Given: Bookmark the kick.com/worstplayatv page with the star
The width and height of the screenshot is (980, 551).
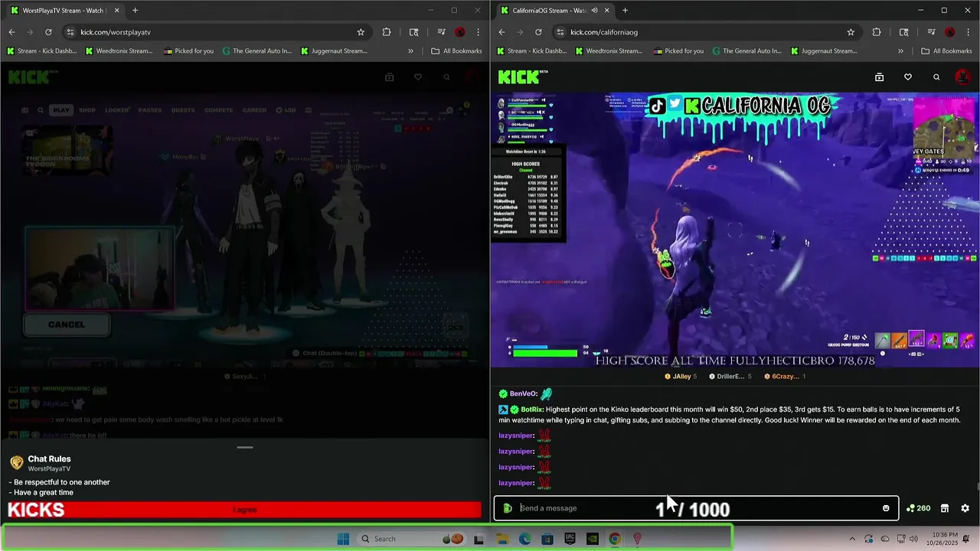Looking at the screenshot, I should point(361,32).
